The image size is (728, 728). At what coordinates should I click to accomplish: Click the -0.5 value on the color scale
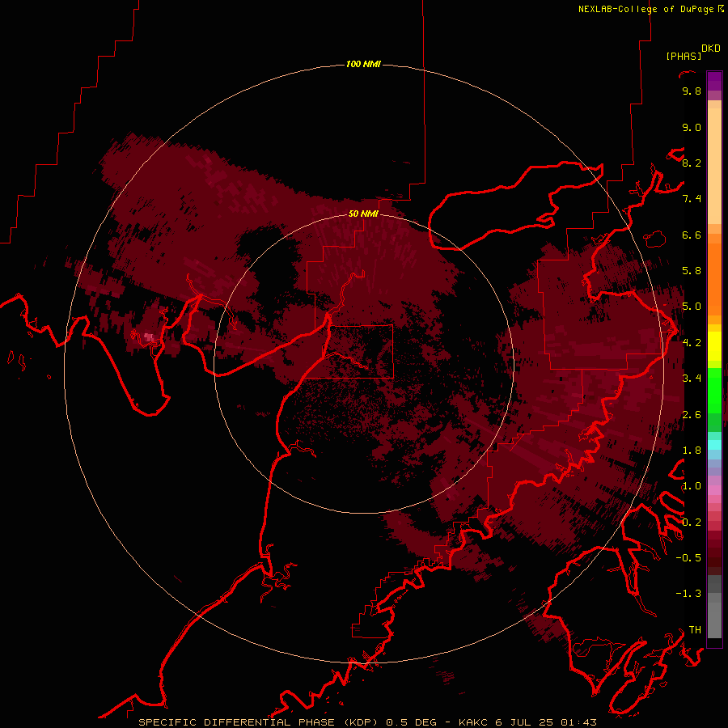[x=688, y=558]
